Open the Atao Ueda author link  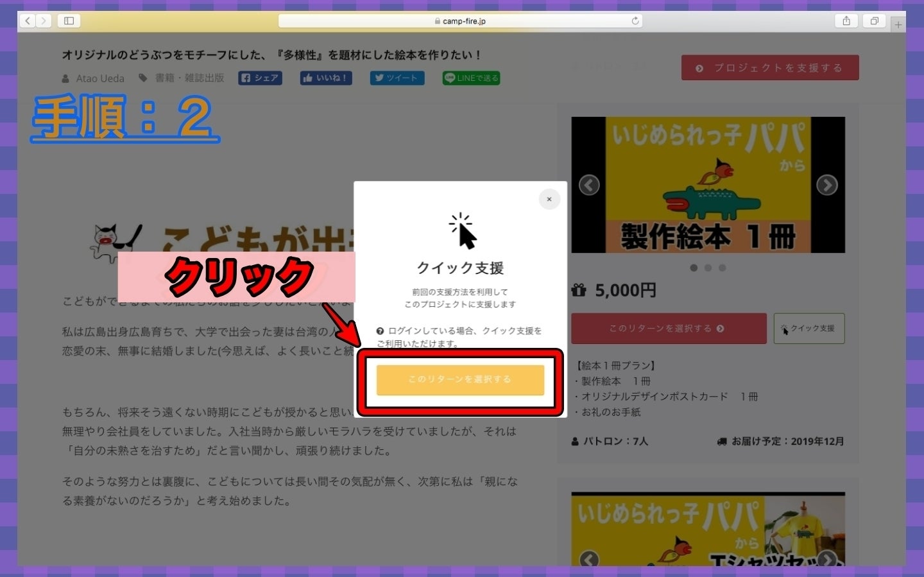pos(100,78)
